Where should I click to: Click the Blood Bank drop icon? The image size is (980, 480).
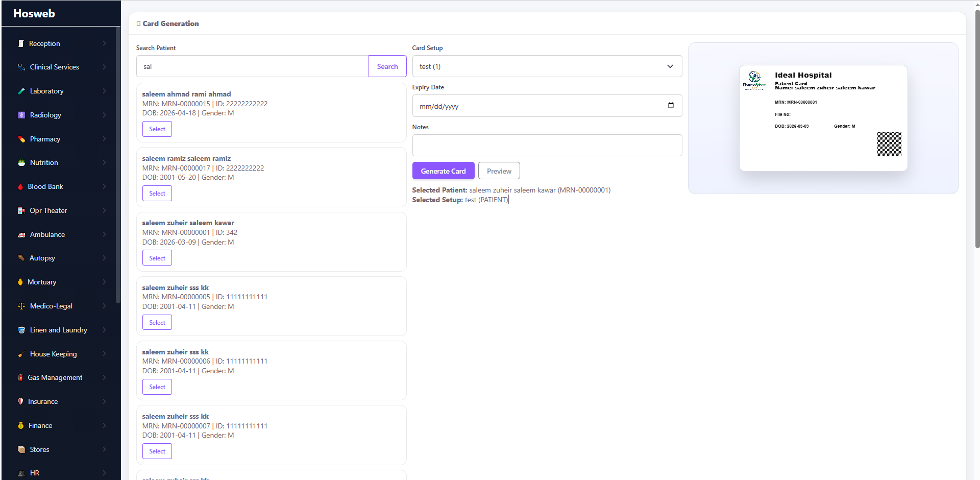coord(20,186)
